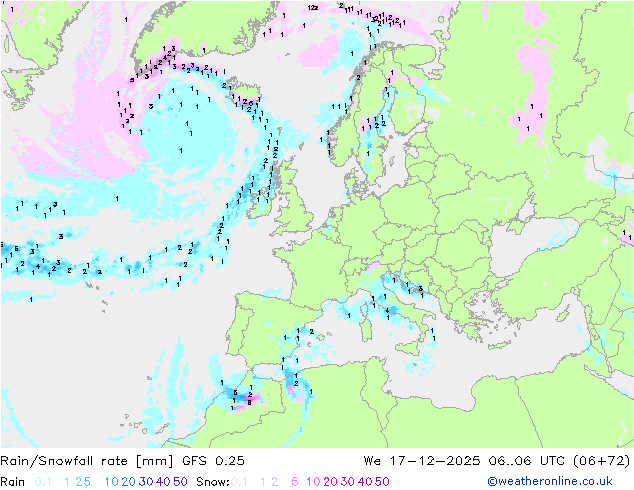Select the Snow legend value 2
Image resolution: width=634 pixels, height=490 pixels.
click(275, 482)
